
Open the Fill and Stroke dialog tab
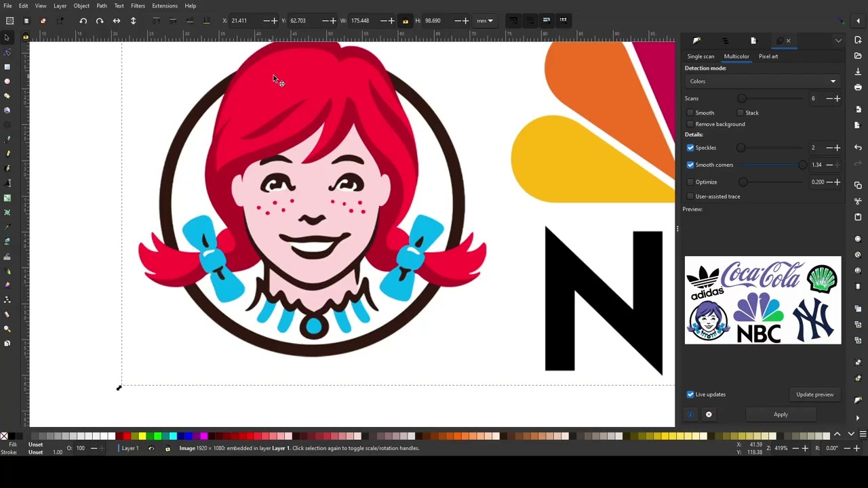pyautogui.click(x=696, y=41)
